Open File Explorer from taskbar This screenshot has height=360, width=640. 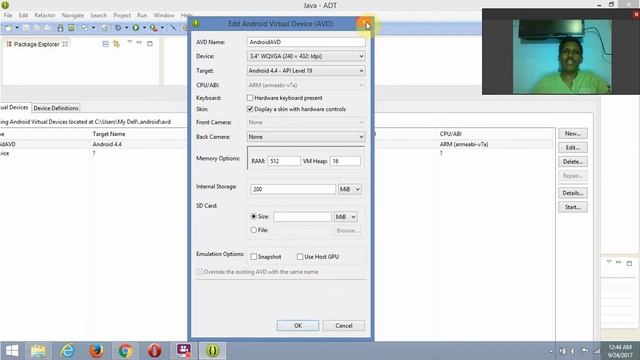tap(38, 351)
